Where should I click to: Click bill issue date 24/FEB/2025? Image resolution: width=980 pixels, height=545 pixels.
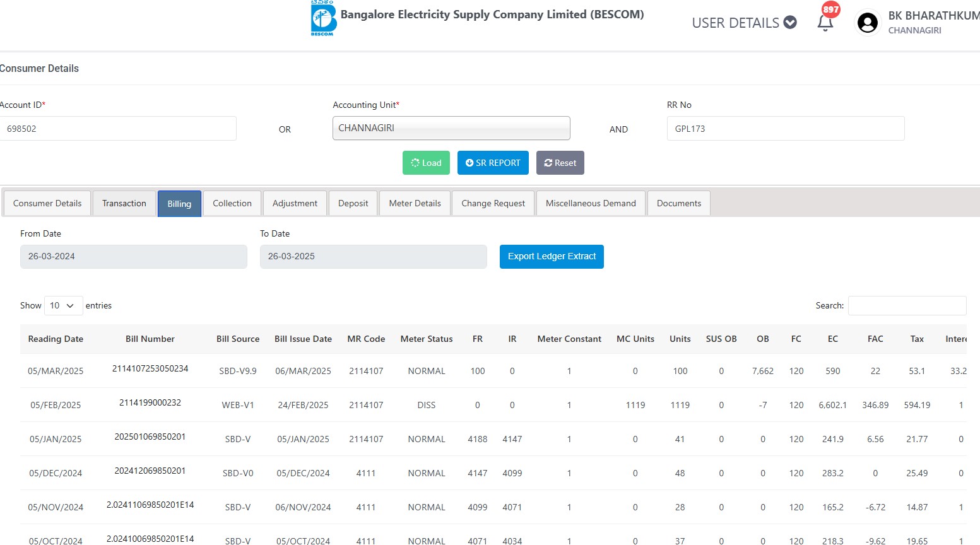tap(303, 405)
